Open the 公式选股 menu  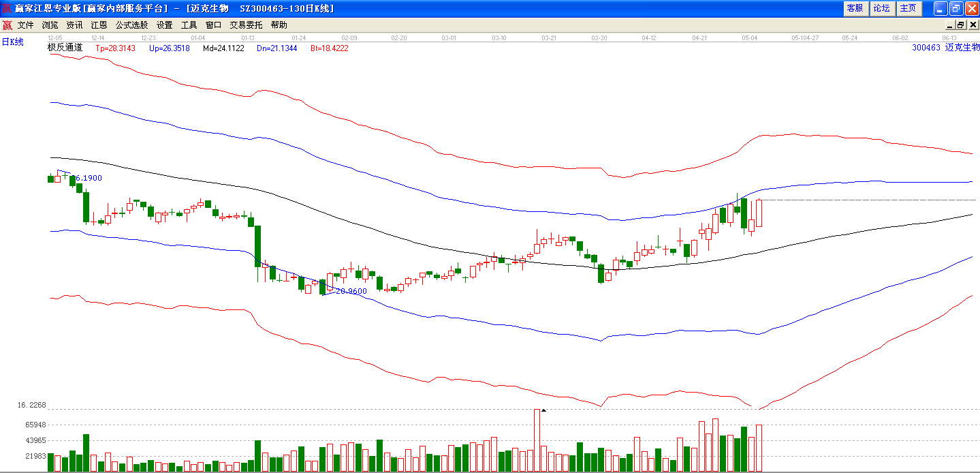131,25
